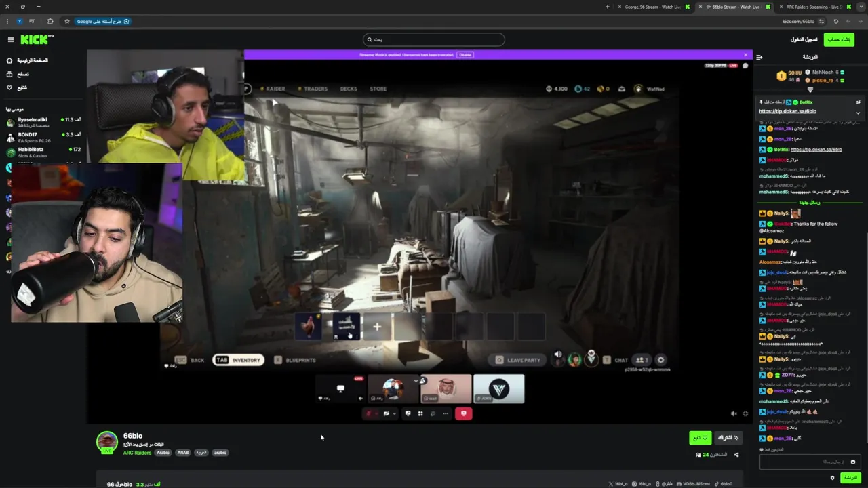Toggle the in-game speaker volume icon

[x=557, y=354]
